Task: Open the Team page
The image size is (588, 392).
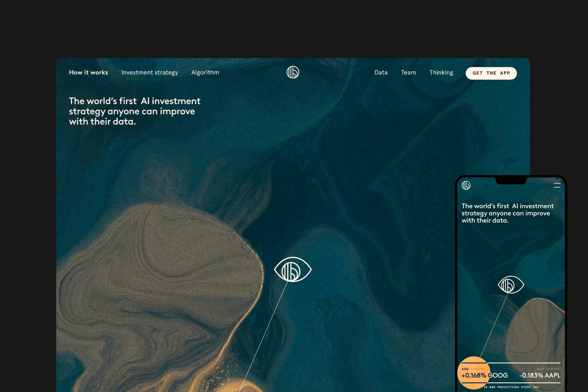Action: tap(408, 73)
